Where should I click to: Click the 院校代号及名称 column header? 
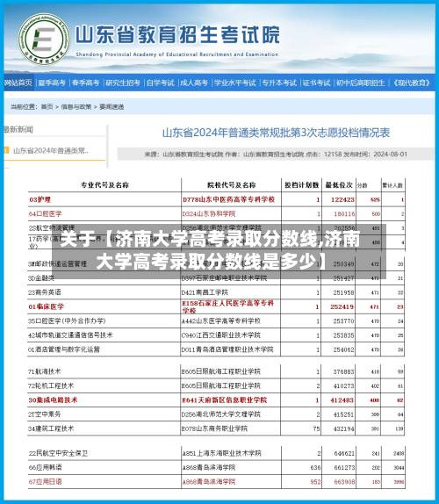click(232, 185)
